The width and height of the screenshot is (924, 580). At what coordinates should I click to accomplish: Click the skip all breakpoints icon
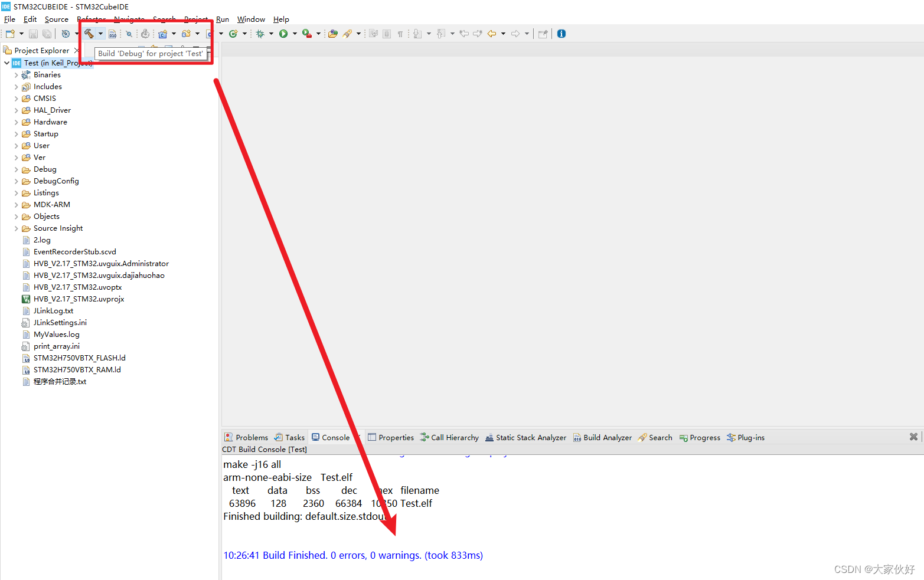[x=129, y=34]
